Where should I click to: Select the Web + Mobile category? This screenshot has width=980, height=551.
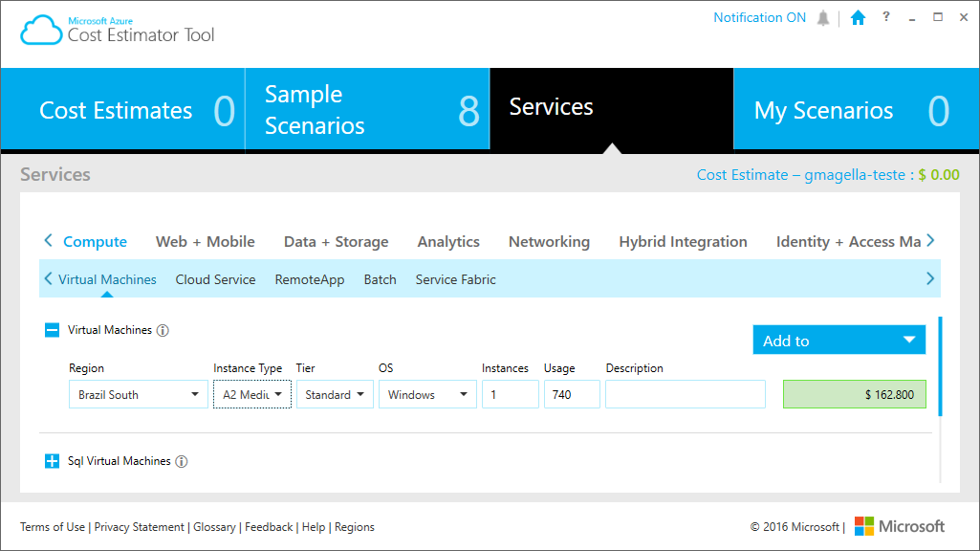click(205, 241)
